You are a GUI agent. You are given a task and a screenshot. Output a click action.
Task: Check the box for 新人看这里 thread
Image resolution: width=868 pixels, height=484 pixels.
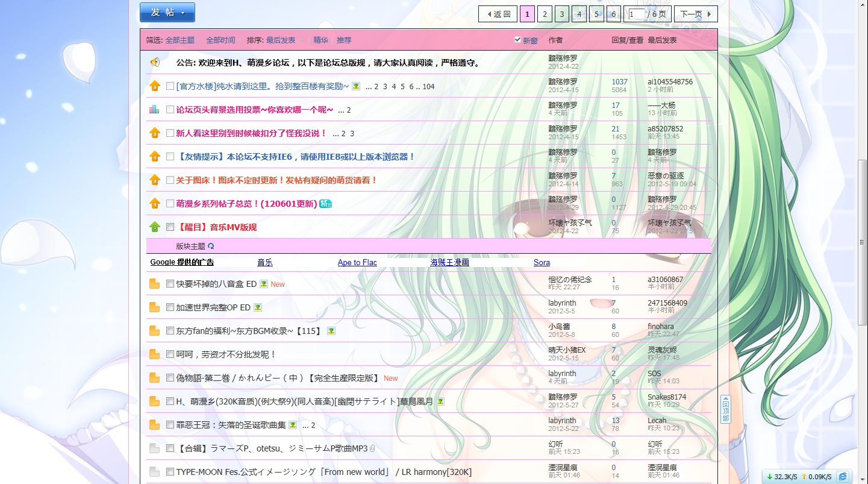pos(170,133)
